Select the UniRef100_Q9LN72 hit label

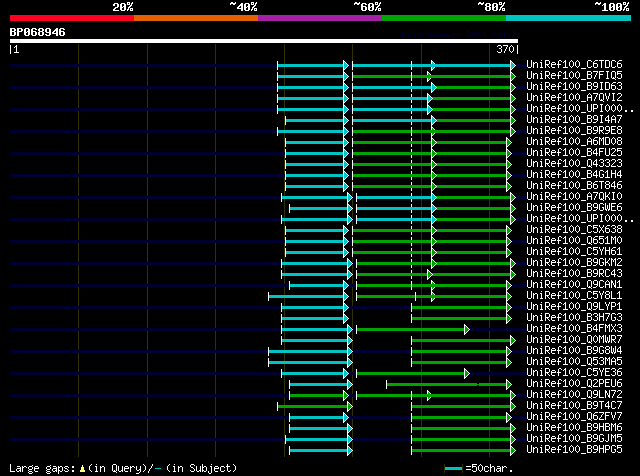tap(574, 395)
